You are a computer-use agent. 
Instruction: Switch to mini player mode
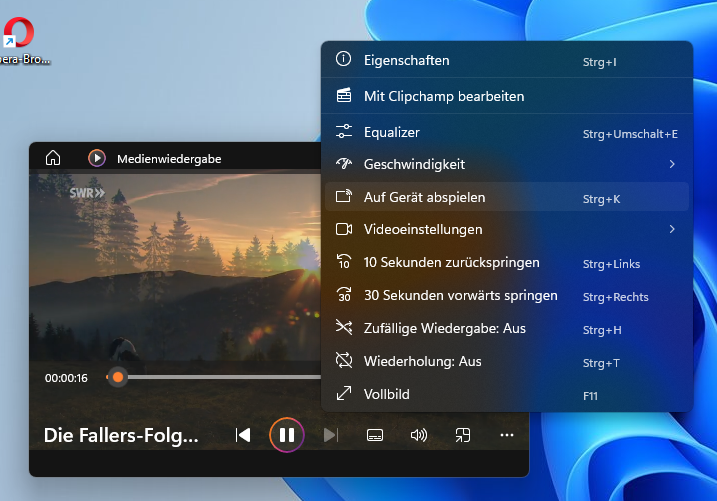[x=463, y=435]
